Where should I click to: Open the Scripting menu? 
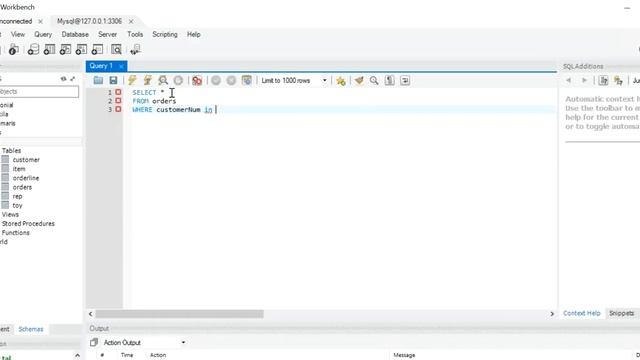point(165,34)
